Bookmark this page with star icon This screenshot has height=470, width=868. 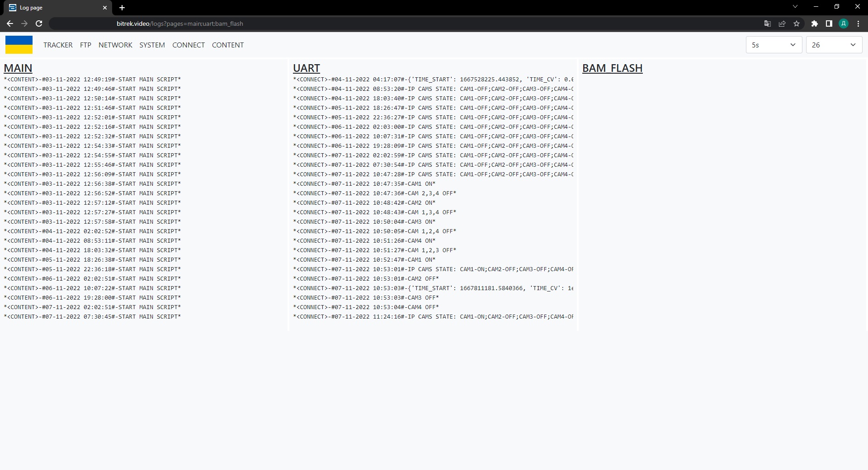point(797,23)
